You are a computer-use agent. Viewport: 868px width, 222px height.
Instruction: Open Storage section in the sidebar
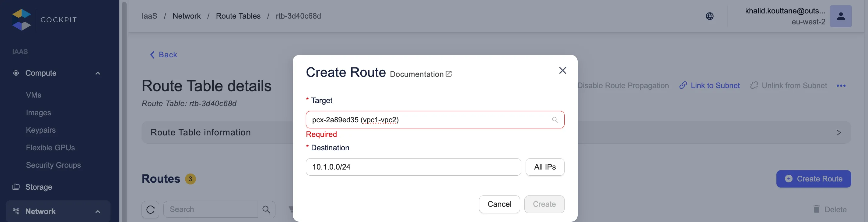pos(38,187)
